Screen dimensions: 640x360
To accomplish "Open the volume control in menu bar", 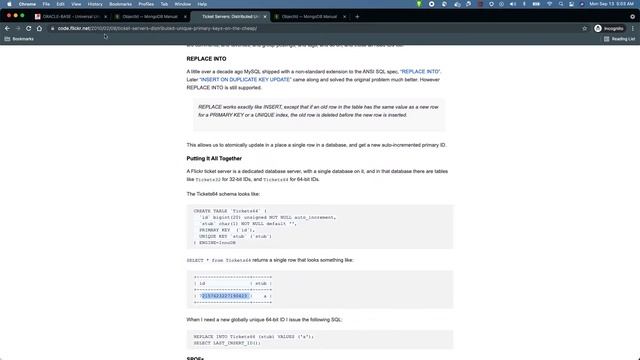I will click(513, 4).
